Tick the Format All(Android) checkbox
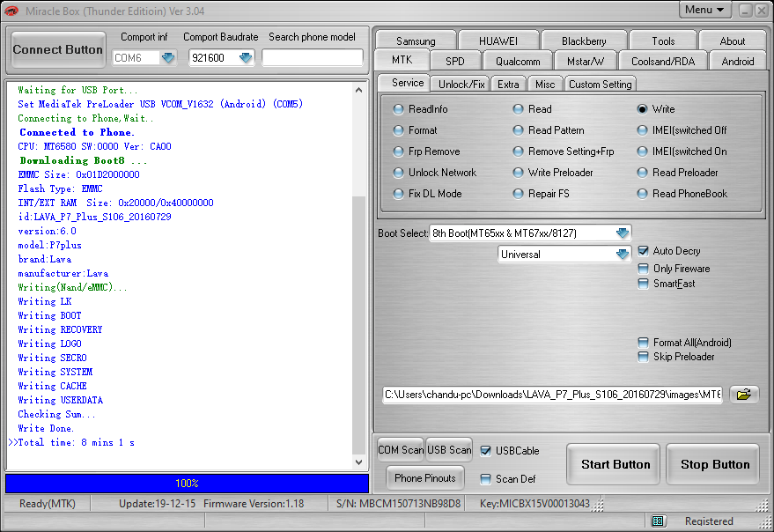 [x=643, y=343]
